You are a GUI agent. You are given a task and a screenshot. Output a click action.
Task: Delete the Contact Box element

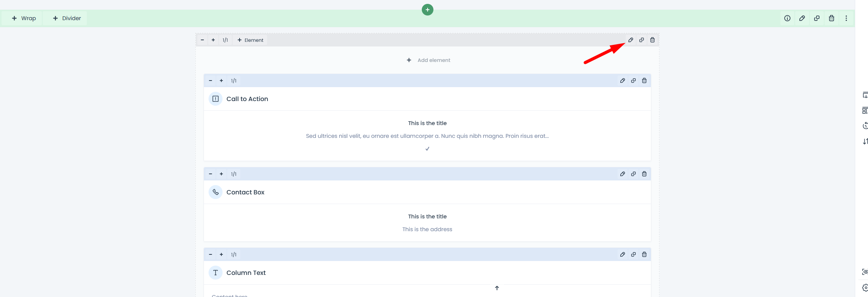pos(644,174)
